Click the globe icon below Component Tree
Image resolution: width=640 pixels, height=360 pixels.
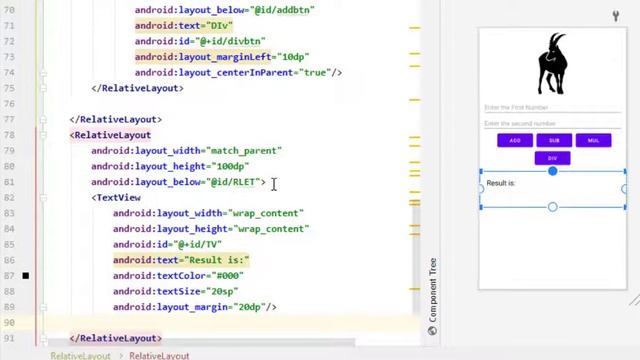click(432, 331)
